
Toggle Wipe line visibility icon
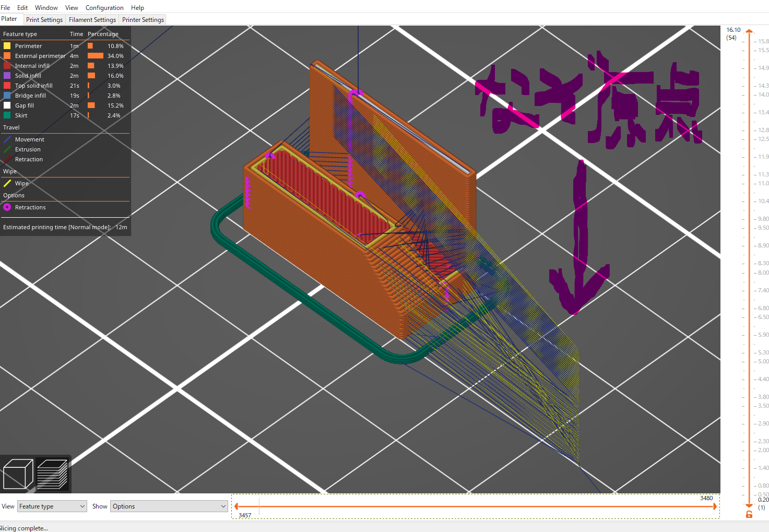pyautogui.click(x=7, y=183)
